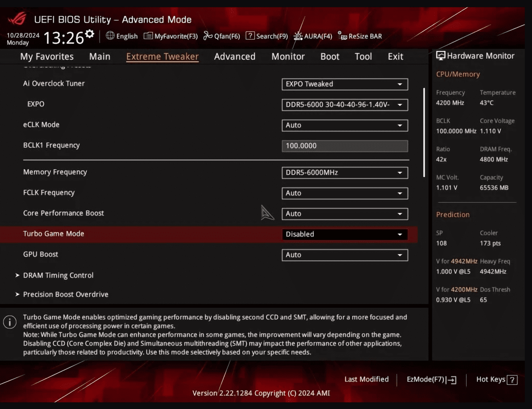
Task: Switch to the Boot tab
Action: coord(329,56)
